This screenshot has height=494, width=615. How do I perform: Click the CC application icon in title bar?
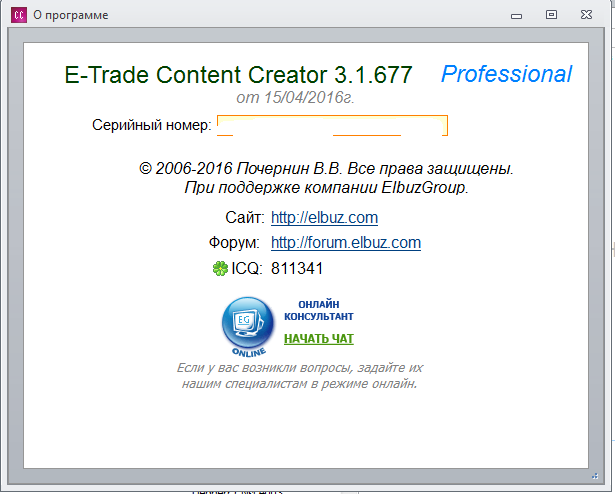click(x=19, y=15)
